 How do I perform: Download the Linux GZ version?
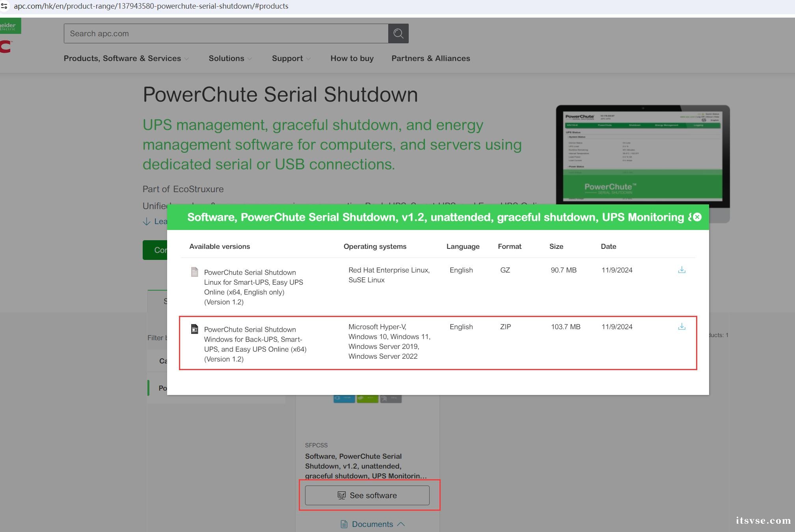tap(681, 270)
